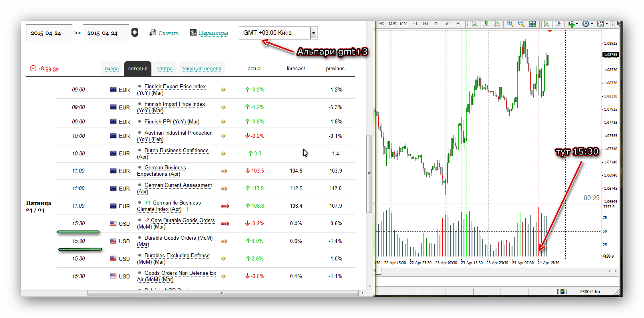Click the zoom in magnifier icon

pos(510,24)
